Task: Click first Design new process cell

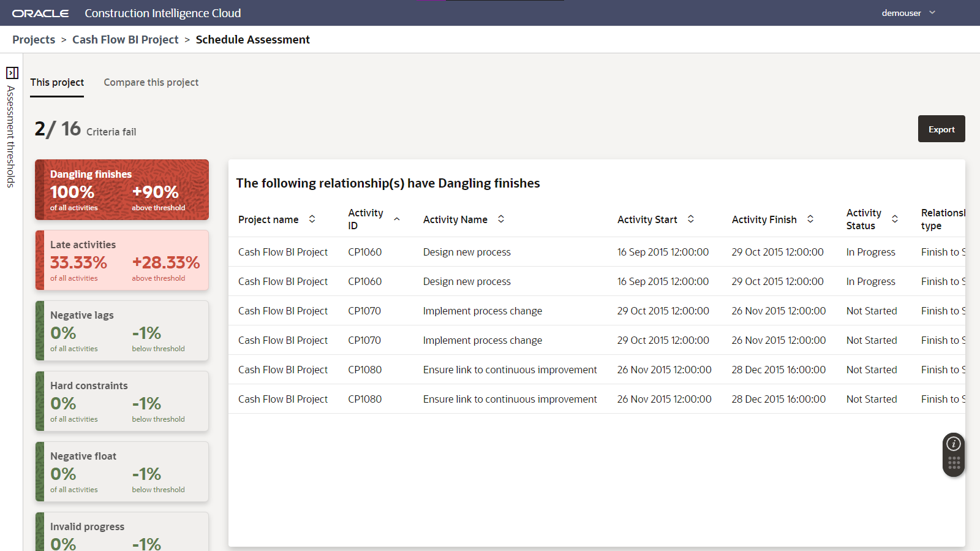Action: pyautogui.click(x=467, y=252)
